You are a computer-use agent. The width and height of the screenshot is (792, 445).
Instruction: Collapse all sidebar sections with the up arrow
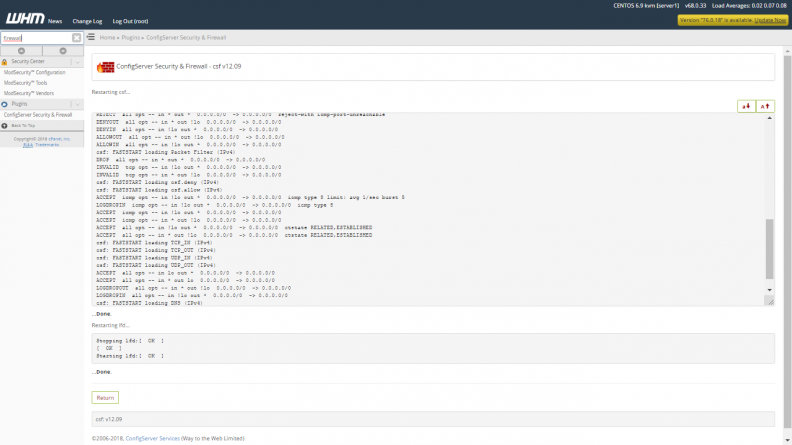[21, 51]
